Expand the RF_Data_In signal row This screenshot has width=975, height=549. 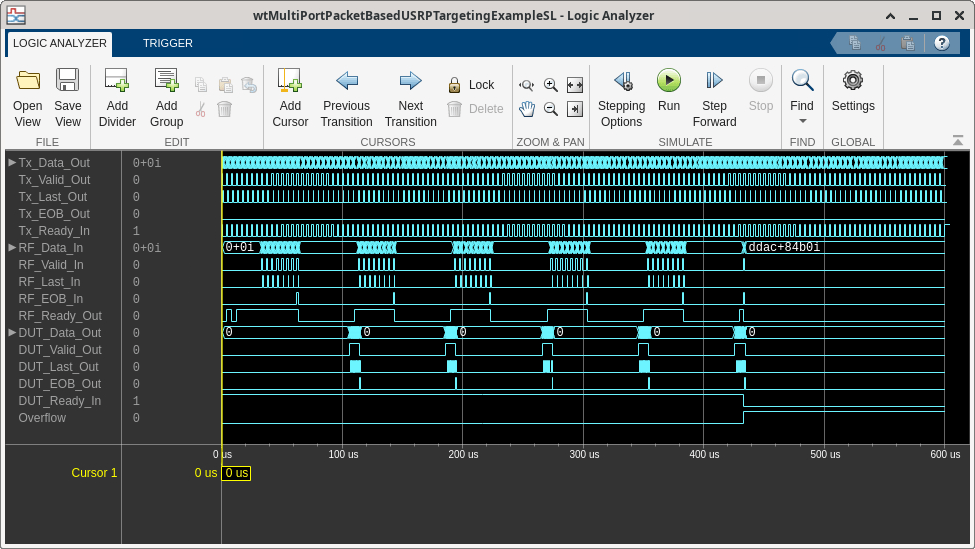tap(12, 247)
